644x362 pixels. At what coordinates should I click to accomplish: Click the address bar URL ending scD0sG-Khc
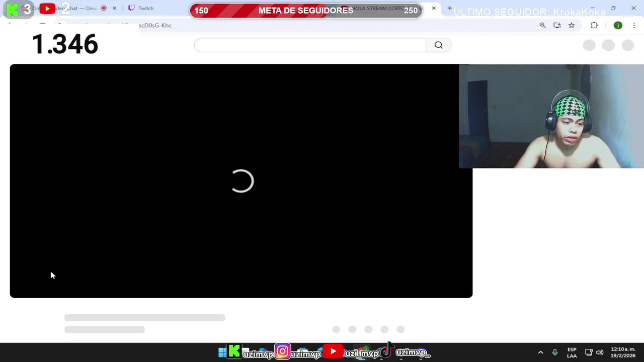coord(155,25)
